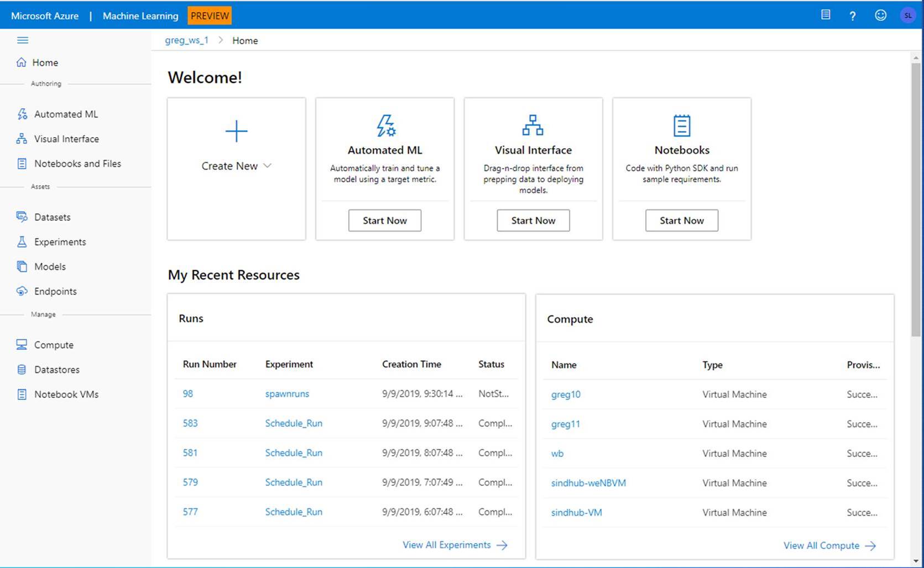Select the Datastores database icon
Image resolution: width=924 pixels, height=568 pixels.
tap(22, 370)
